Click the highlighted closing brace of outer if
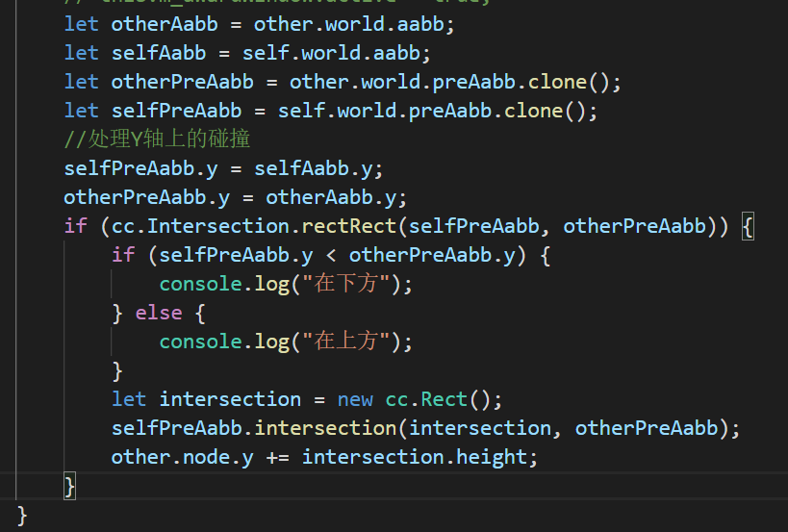The height and width of the screenshot is (532, 788). pyautogui.click(x=69, y=486)
